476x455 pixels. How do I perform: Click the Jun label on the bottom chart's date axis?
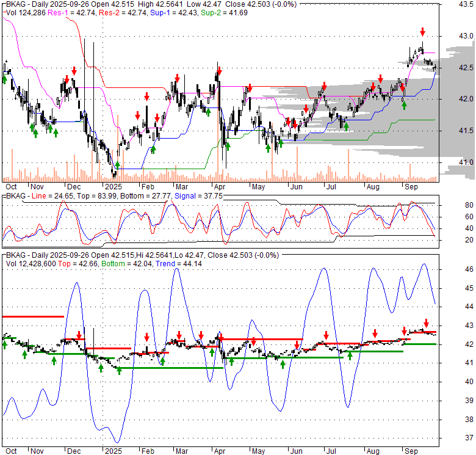tap(297, 451)
